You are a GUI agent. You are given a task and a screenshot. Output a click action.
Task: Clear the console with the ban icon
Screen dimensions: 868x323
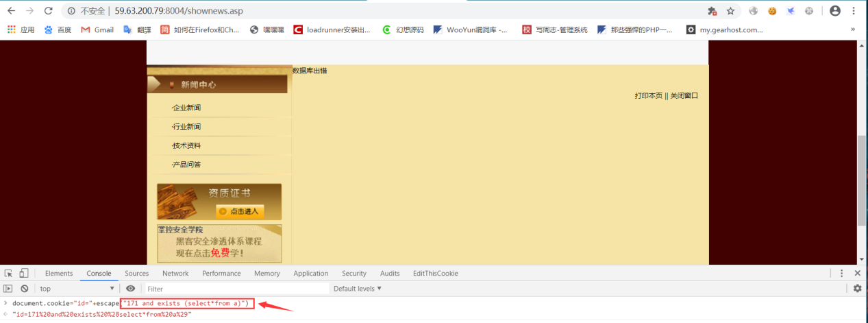[25, 289]
